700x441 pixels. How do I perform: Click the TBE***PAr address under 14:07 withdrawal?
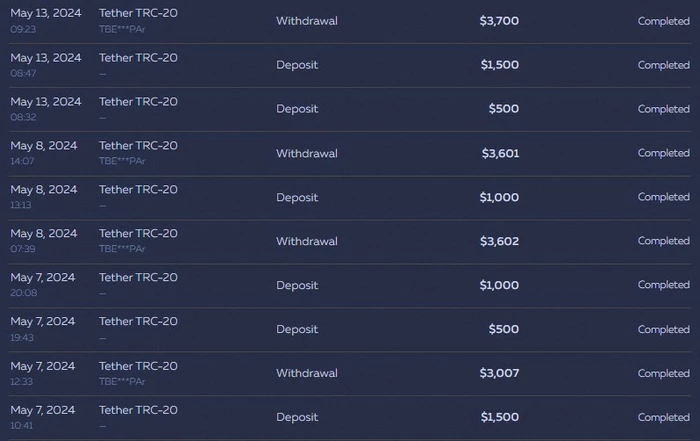[x=122, y=161]
